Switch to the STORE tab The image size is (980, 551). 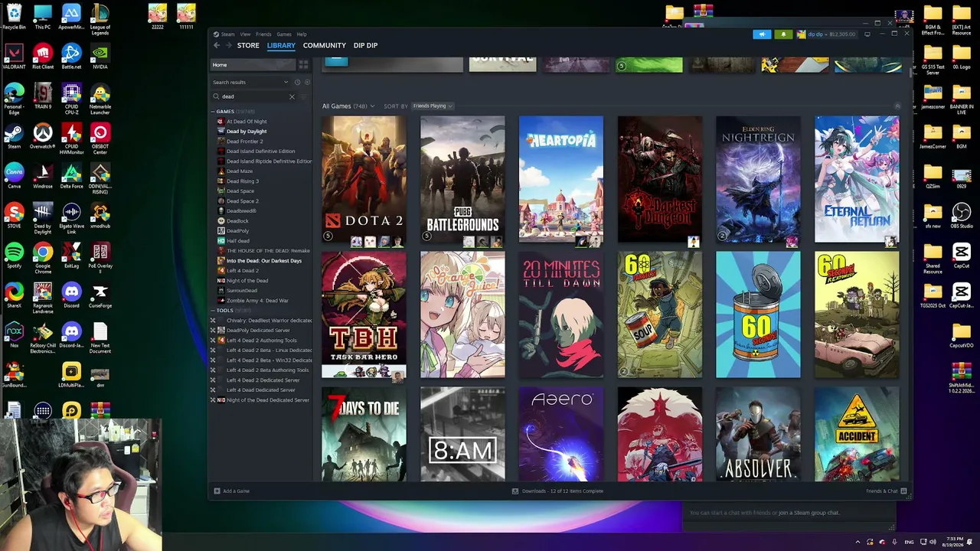click(248, 45)
